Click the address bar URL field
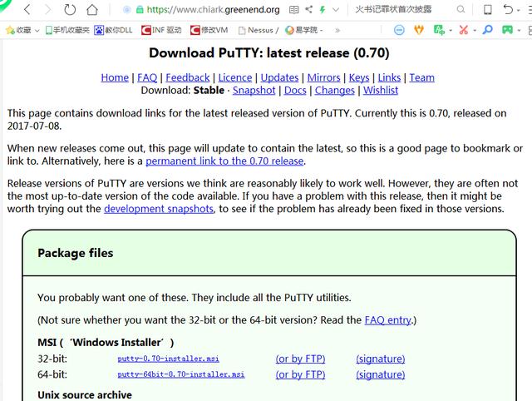 pyautogui.click(x=213, y=10)
